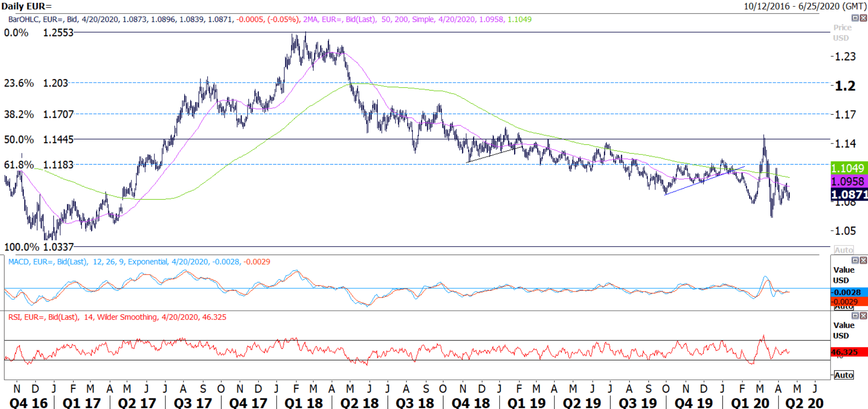The image size is (868, 409).
Task: Click the chart date range at top right
Action: [x=805, y=6]
